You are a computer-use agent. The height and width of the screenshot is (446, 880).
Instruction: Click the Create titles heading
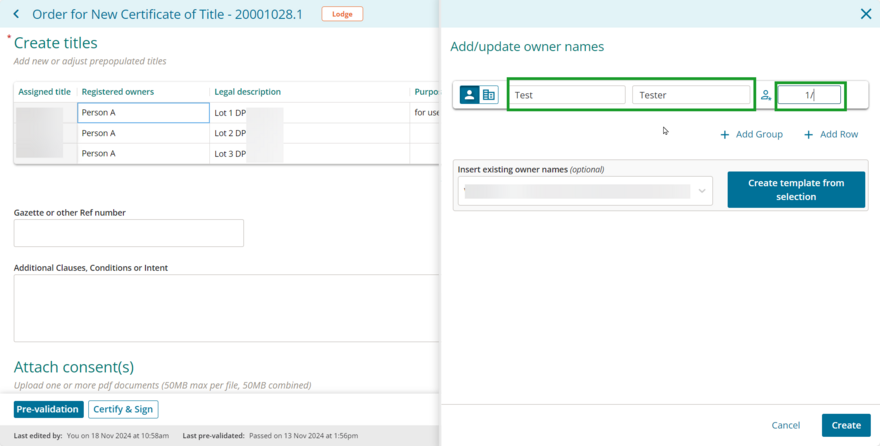pyautogui.click(x=56, y=43)
